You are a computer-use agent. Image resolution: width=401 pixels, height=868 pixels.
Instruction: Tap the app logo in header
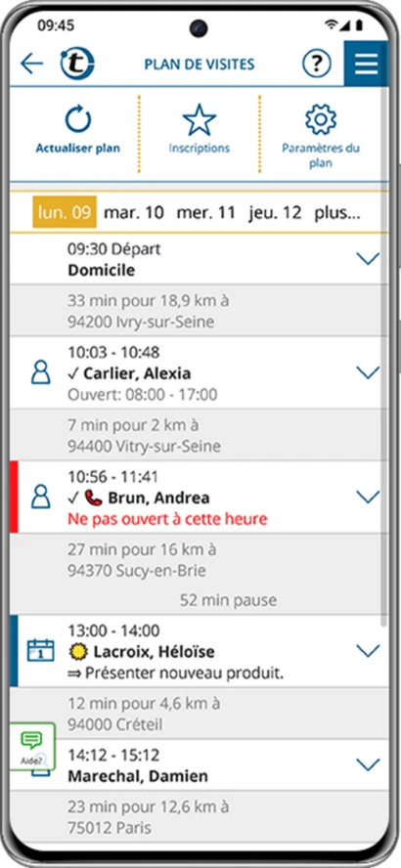coord(77,64)
